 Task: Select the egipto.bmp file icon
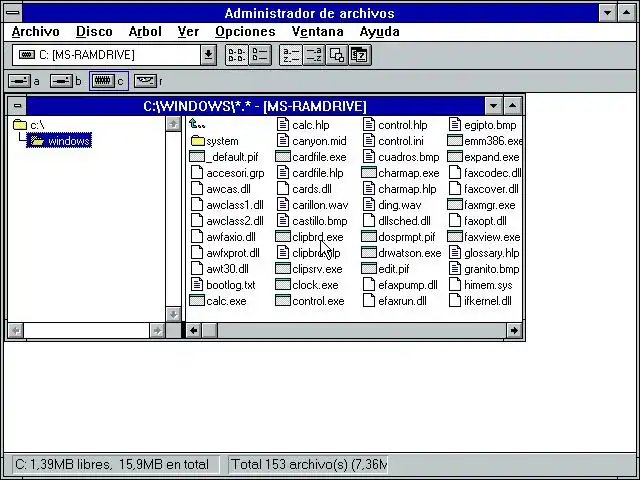pos(455,124)
